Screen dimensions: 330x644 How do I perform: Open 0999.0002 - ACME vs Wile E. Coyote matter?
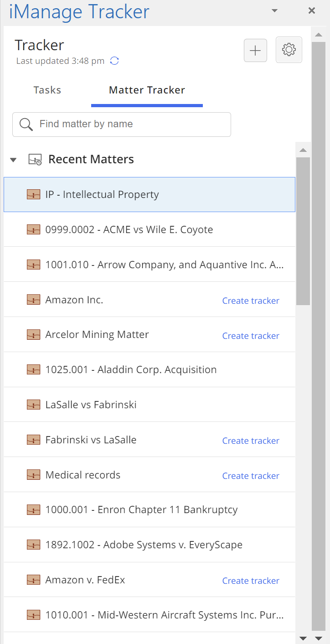(x=129, y=230)
